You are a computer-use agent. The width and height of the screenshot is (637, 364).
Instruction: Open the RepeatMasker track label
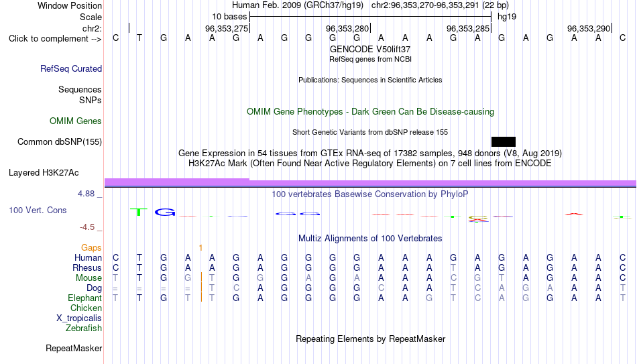pos(74,349)
